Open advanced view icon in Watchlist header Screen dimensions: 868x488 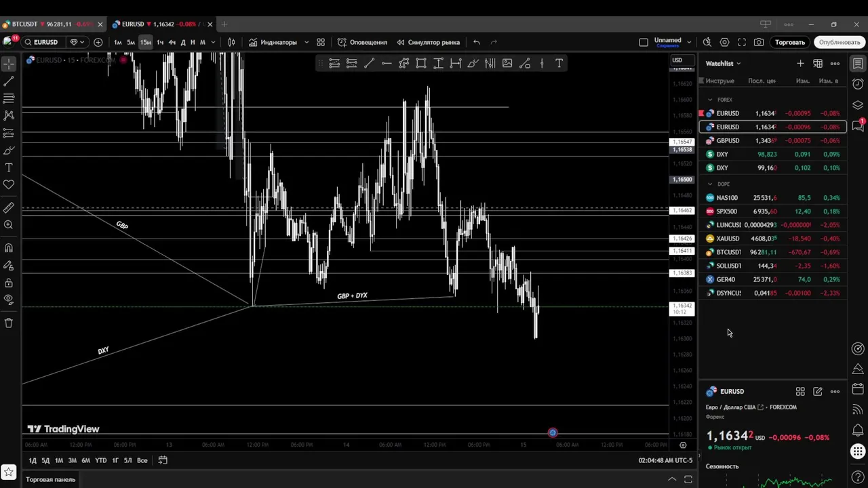[x=818, y=64]
